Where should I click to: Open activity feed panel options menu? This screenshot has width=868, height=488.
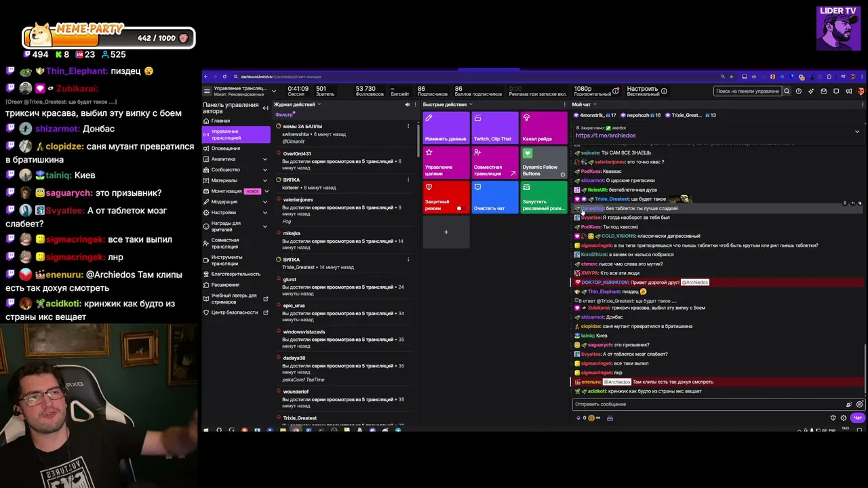pyautogui.click(x=414, y=104)
